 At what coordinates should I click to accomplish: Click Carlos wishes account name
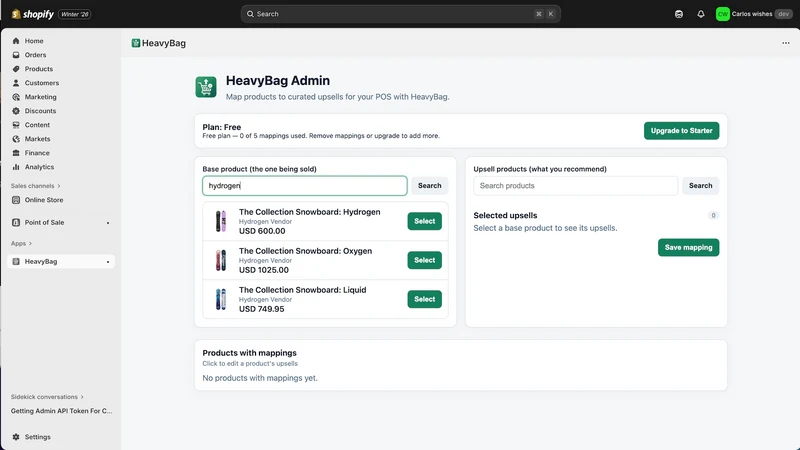pos(752,14)
